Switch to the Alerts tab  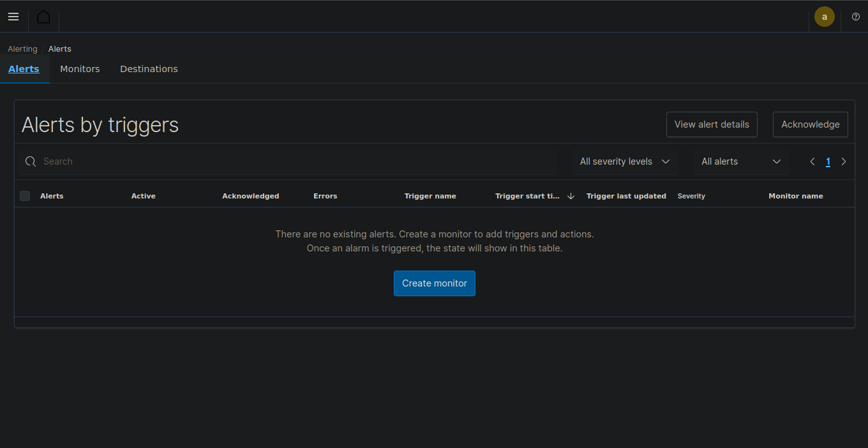(24, 69)
